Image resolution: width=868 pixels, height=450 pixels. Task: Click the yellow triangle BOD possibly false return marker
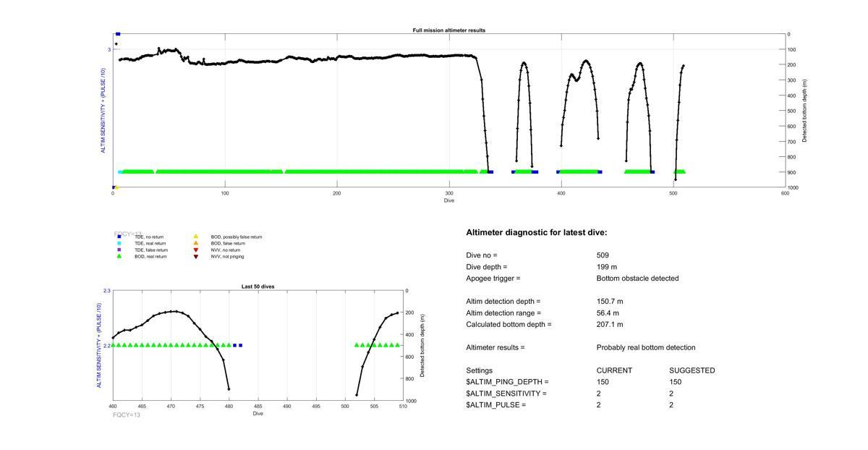click(195, 237)
